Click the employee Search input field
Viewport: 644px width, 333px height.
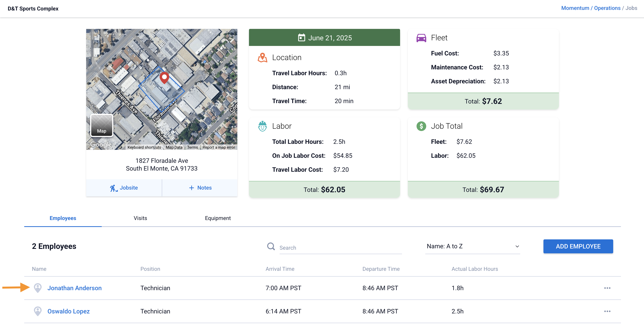[x=340, y=248]
